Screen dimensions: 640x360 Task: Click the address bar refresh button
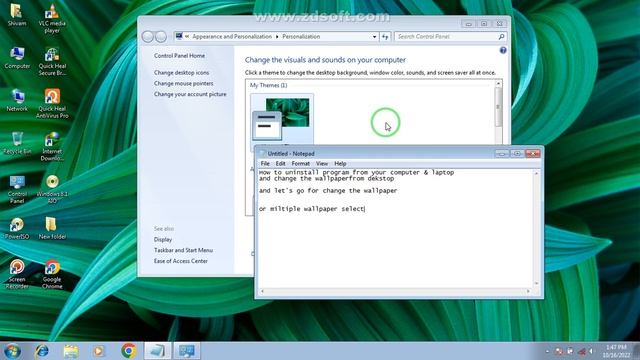pyautogui.click(x=385, y=37)
